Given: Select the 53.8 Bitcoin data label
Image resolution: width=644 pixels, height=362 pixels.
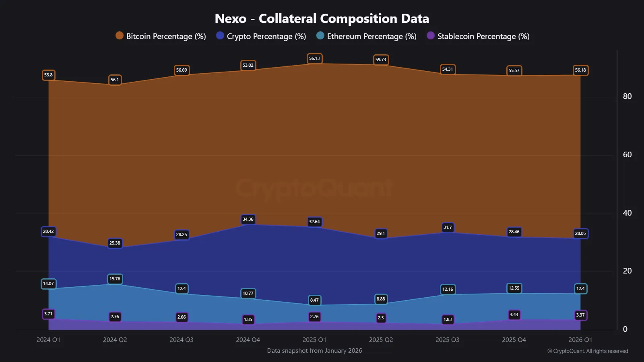Looking at the screenshot, I should [48, 75].
